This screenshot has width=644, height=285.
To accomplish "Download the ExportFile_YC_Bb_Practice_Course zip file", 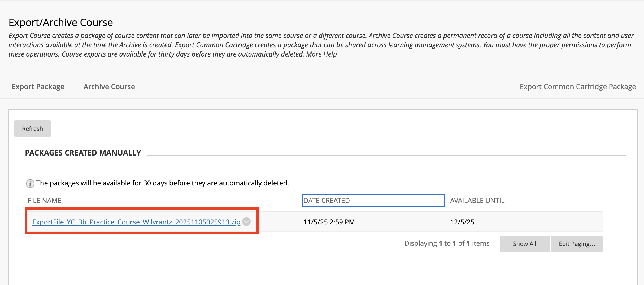I will pos(136,222).
